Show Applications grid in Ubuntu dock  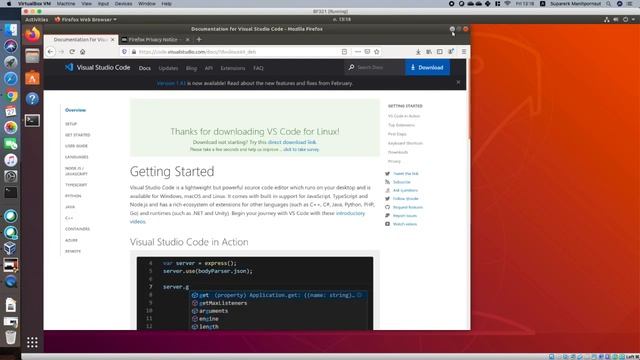pos(32,342)
